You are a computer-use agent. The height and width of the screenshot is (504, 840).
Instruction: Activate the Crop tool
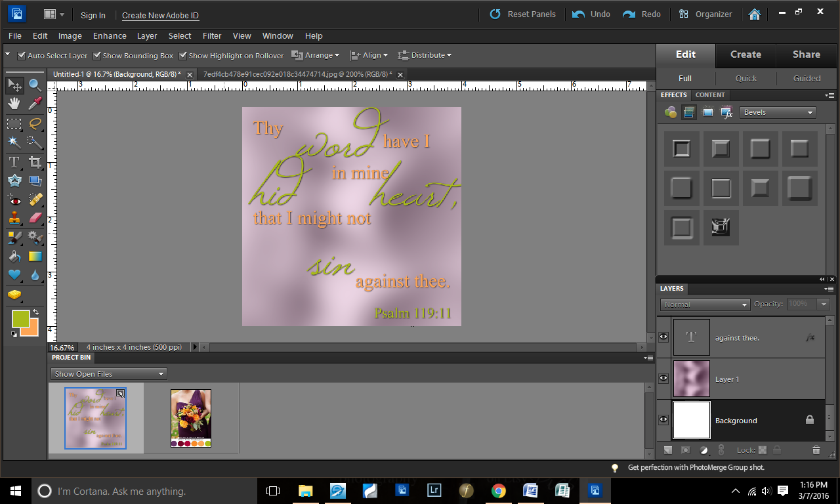coord(35,161)
